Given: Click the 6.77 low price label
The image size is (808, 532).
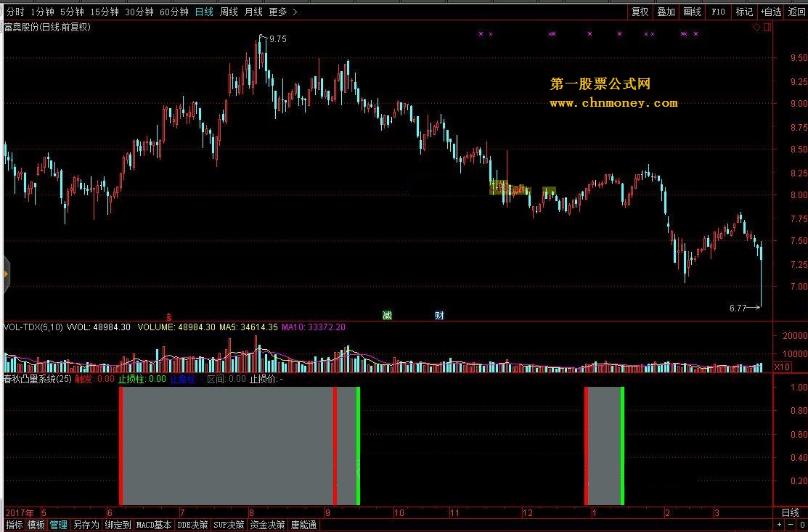Looking at the screenshot, I should 738,308.
